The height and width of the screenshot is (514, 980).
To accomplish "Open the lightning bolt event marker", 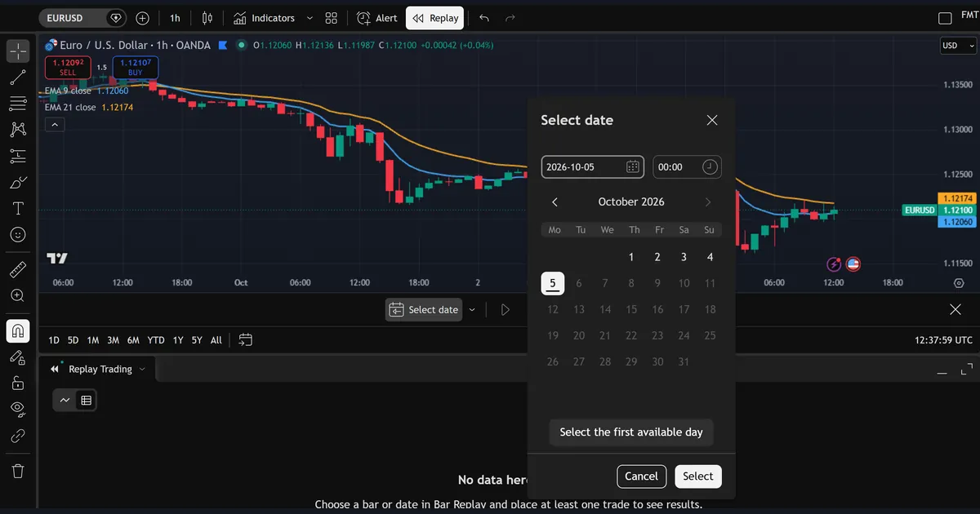I will coord(835,264).
